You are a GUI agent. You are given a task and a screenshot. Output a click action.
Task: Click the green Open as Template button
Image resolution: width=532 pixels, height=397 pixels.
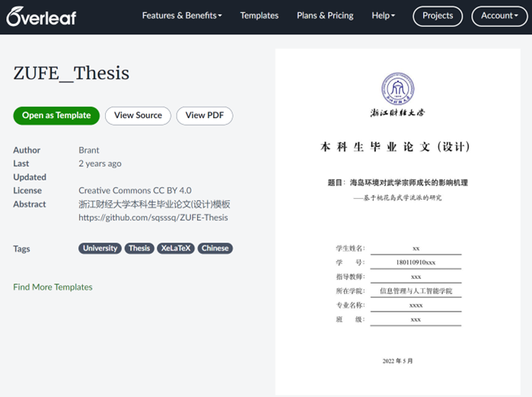[x=56, y=116]
